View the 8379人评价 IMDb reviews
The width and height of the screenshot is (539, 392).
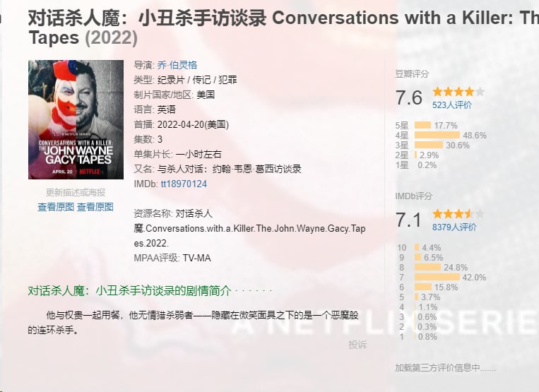click(x=454, y=227)
